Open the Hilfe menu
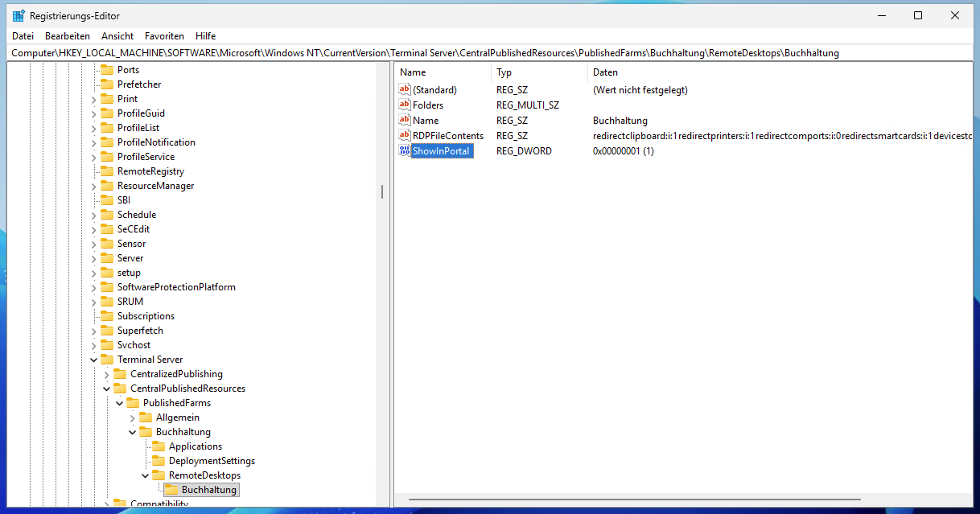Screen dimensions: 980x514 click(205, 36)
